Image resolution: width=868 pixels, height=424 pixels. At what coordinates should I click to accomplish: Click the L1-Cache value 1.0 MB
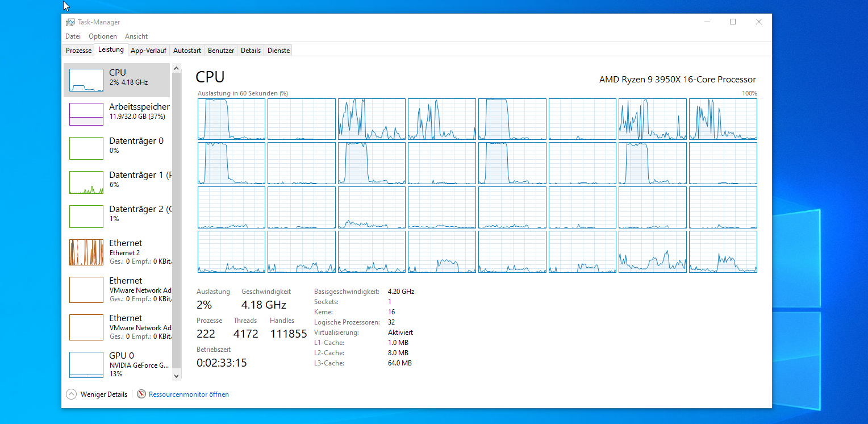[x=398, y=343]
